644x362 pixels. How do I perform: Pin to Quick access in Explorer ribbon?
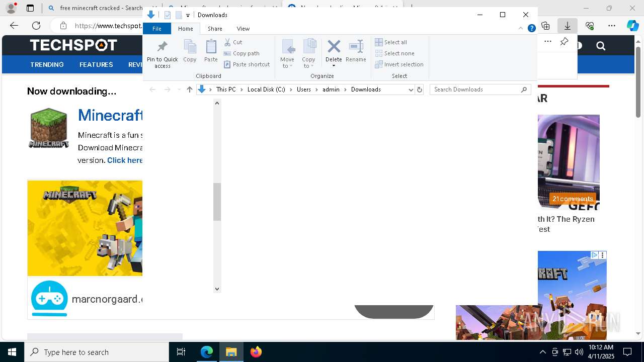[162, 54]
